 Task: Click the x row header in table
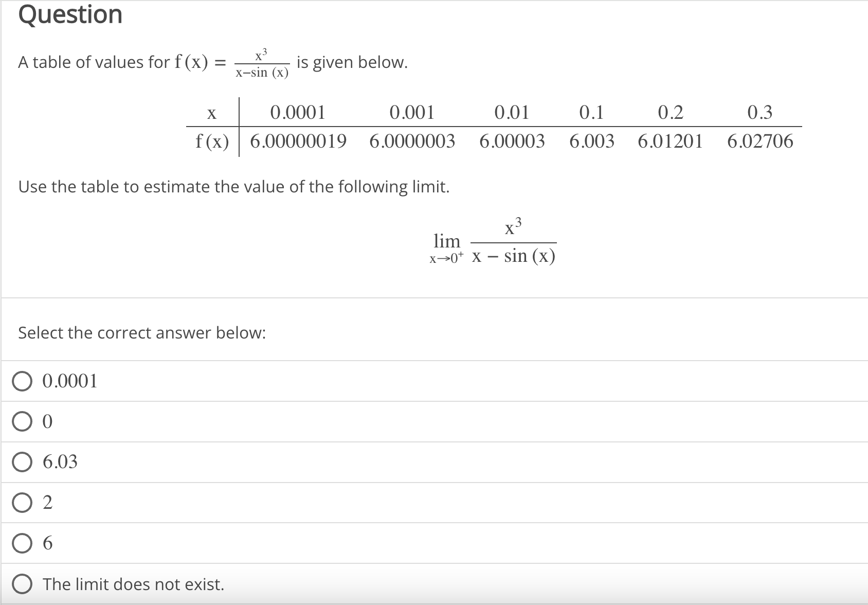[211, 114]
